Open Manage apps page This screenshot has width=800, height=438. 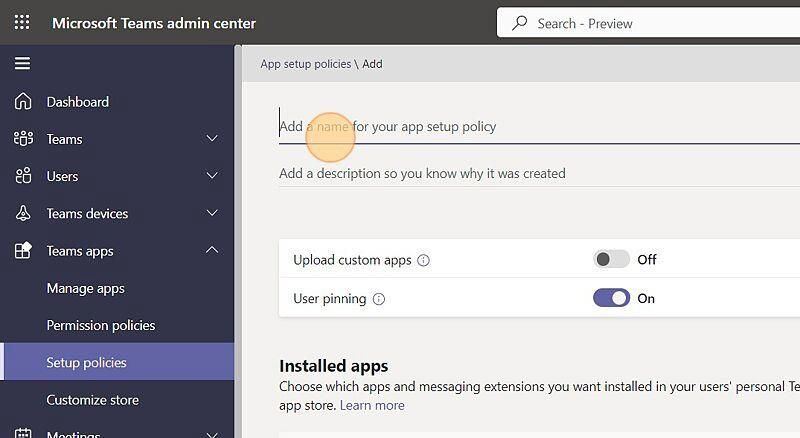tap(86, 288)
